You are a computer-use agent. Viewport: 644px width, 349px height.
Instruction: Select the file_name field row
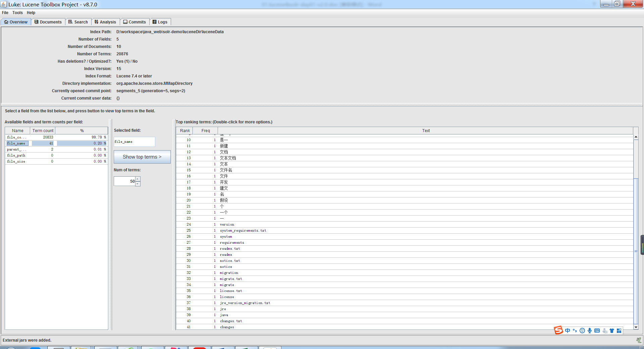[56, 143]
